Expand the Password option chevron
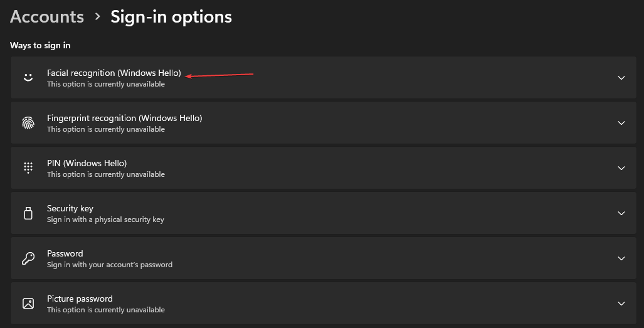The image size is (644, 328). click(x=621, y=258)
